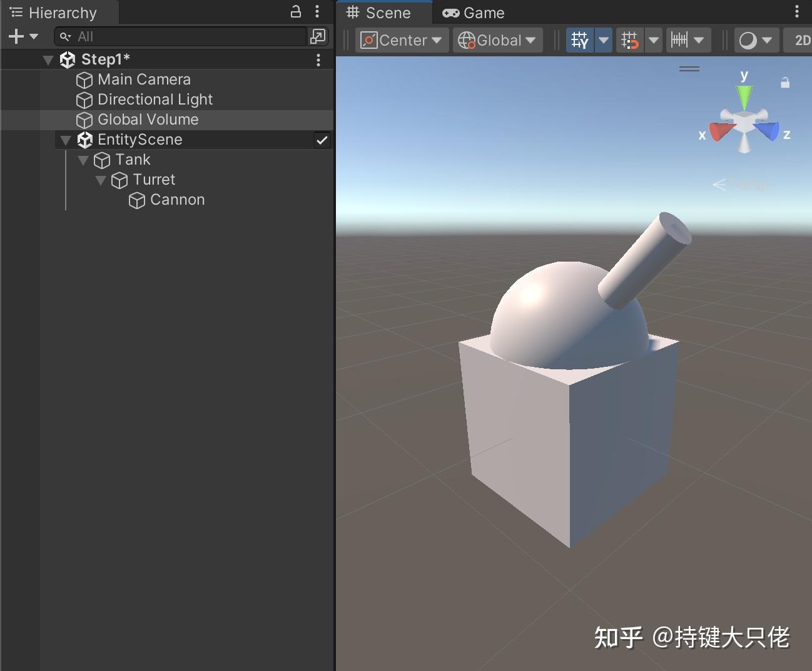The width and height of the screenshot is (812, 671).
Task: Collapse the Step1 scene foldout
Action: click(48, 60)
